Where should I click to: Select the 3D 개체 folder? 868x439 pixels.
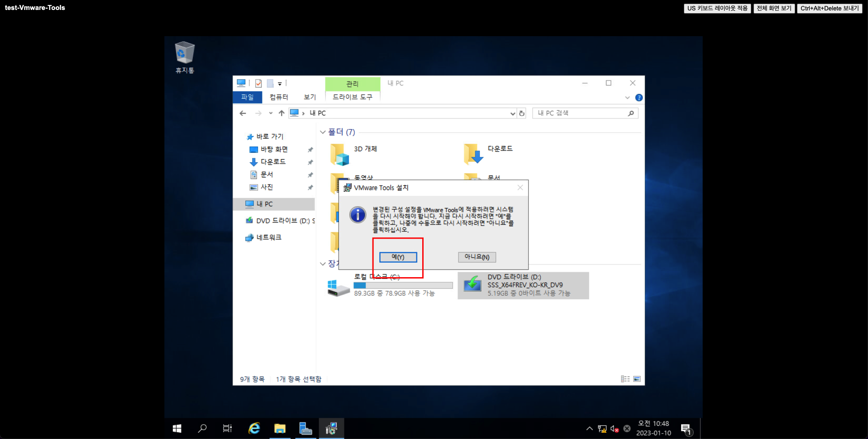point(353,154)
